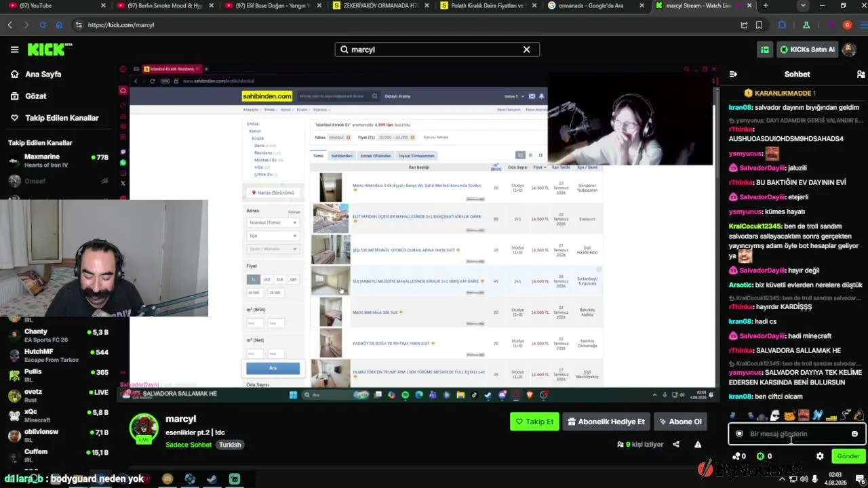Reload the kick.com page
Viewport: 868px width, 488px height.
pos(43,25)
